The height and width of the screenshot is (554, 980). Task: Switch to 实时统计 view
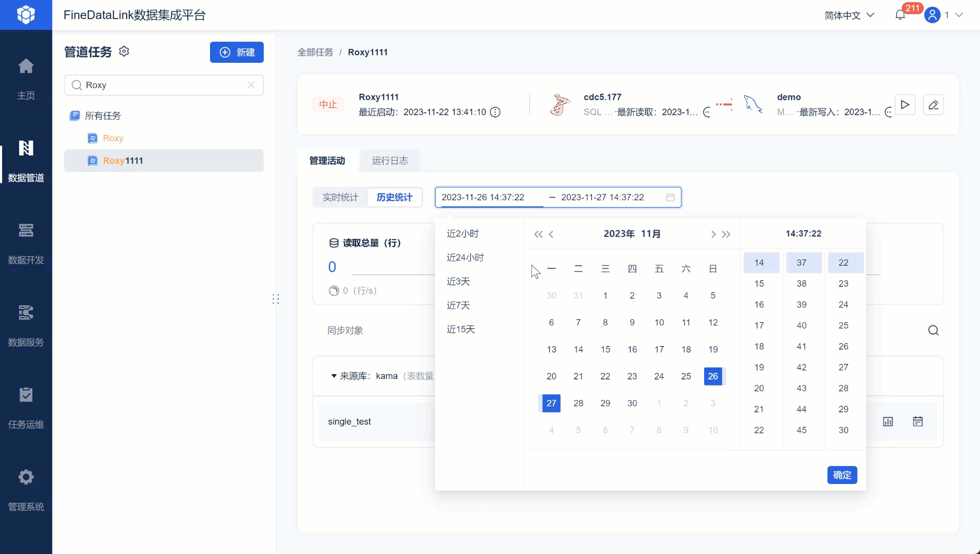(340, 197)
